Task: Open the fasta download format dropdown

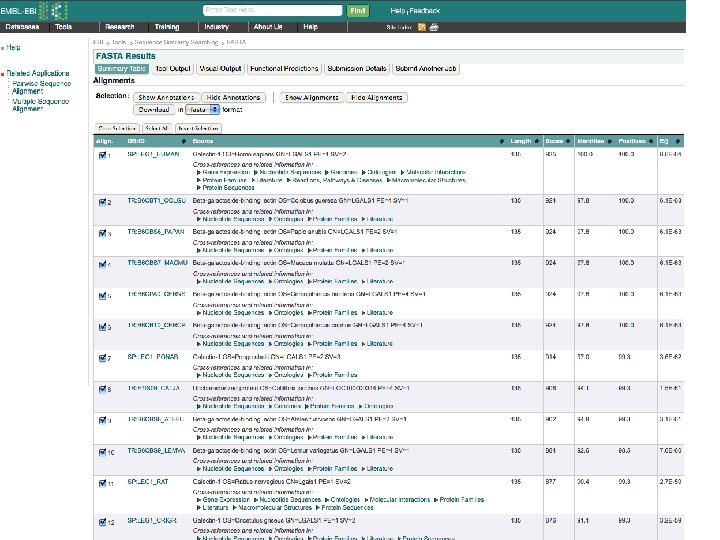Action: 202,110
